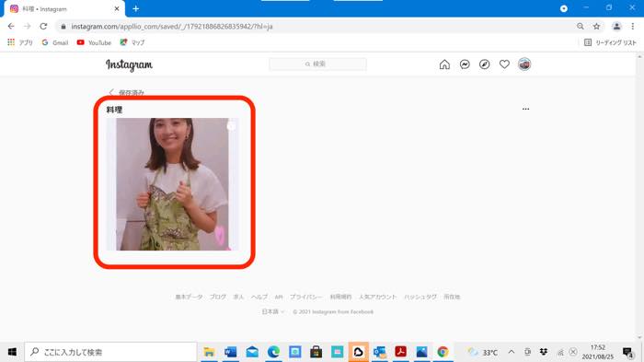This screenshot has height=362, width=644.
Task: Expand hidden system tray icons chevron
Action: pos(512,352)
